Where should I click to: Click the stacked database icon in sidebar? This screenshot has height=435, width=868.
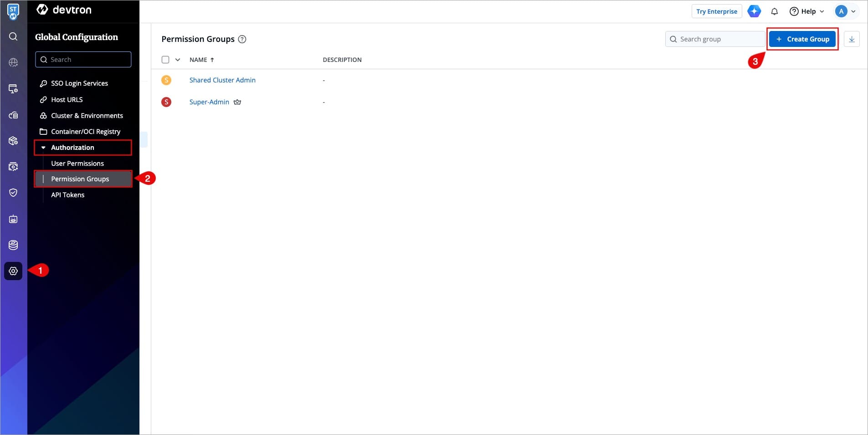tap(13, 245)
